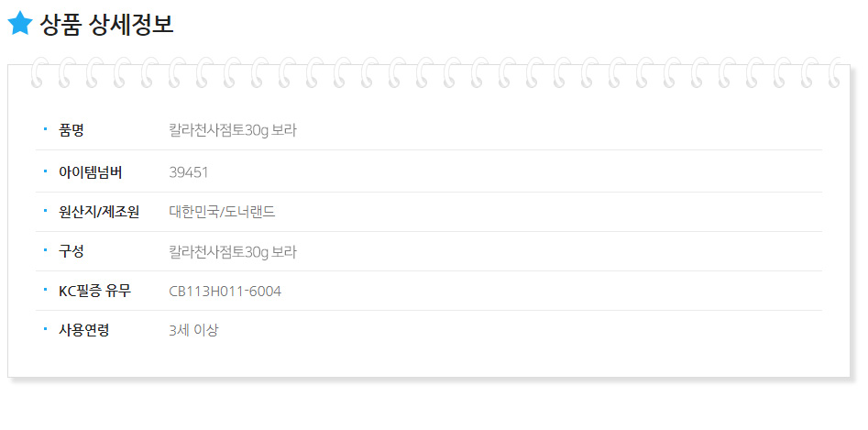The height and width of the screenshot is (430, 868).
Task: Click the blue bullet next to 원산지/제조원
Action: point(45,210)
